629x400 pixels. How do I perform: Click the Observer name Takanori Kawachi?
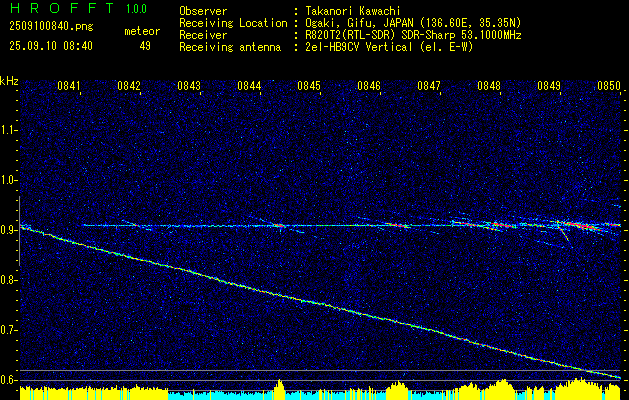[x=351, y=11]
